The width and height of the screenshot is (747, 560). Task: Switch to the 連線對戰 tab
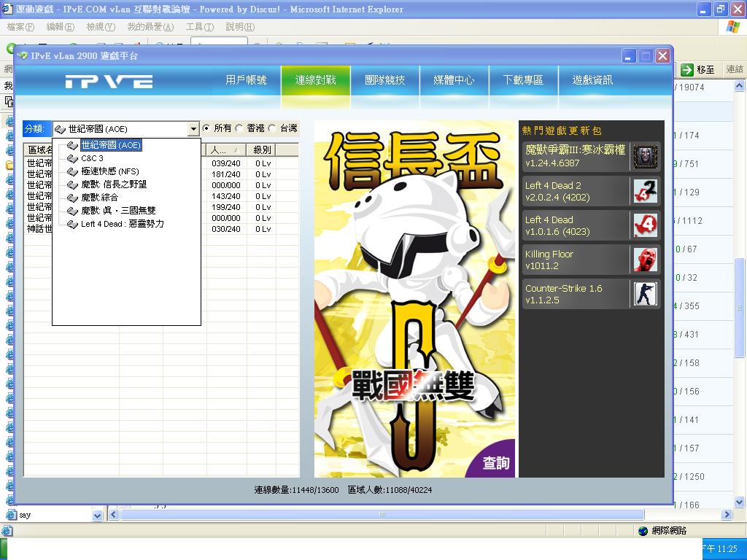[315, 80]
